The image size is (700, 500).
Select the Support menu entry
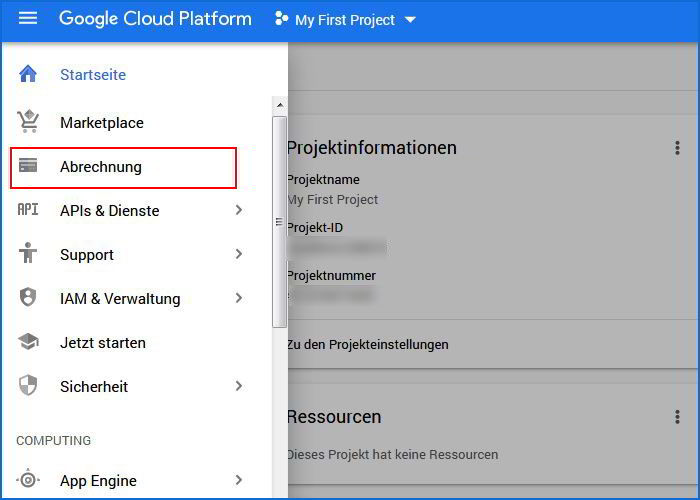[x=87, y=255]
